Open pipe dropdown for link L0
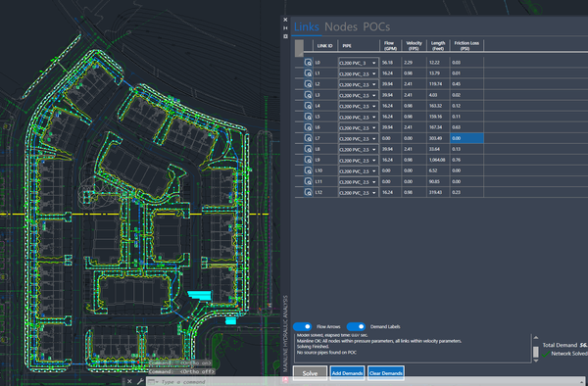The height and width of the screenshot is (386, 588). [373, 63]
